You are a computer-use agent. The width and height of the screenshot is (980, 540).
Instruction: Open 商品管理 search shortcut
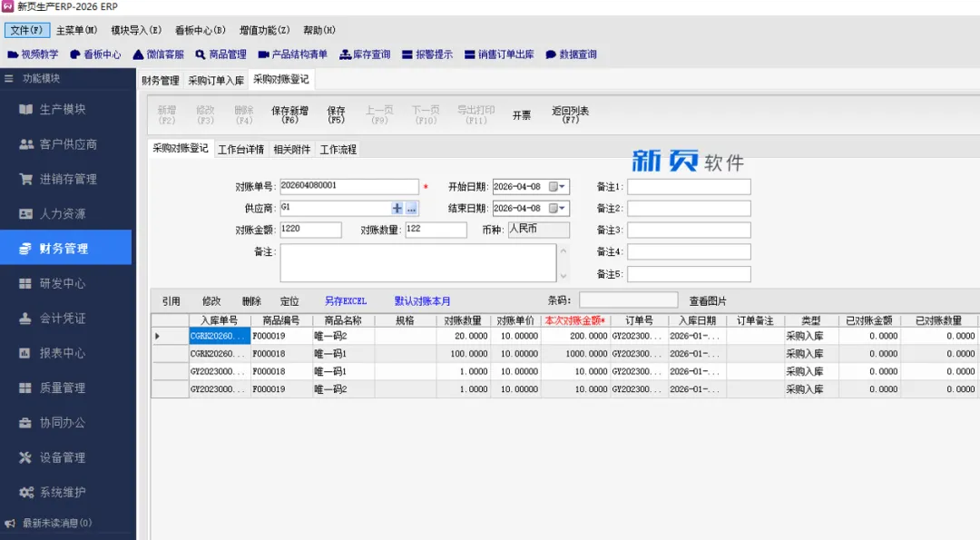[x=220, y=54]
